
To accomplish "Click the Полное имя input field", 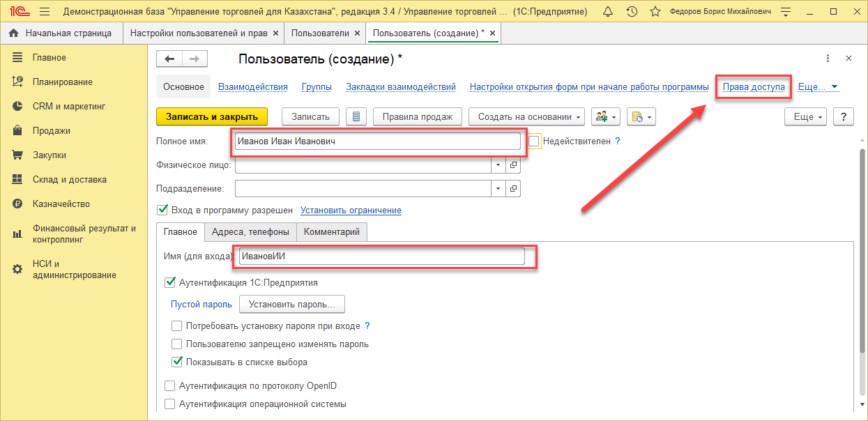I will click(377, 141).
